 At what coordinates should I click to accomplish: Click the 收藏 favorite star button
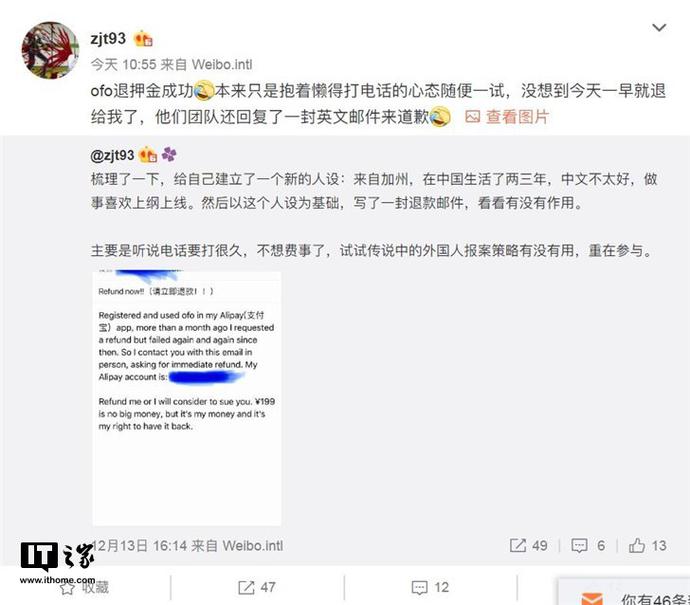click(84, 587)
